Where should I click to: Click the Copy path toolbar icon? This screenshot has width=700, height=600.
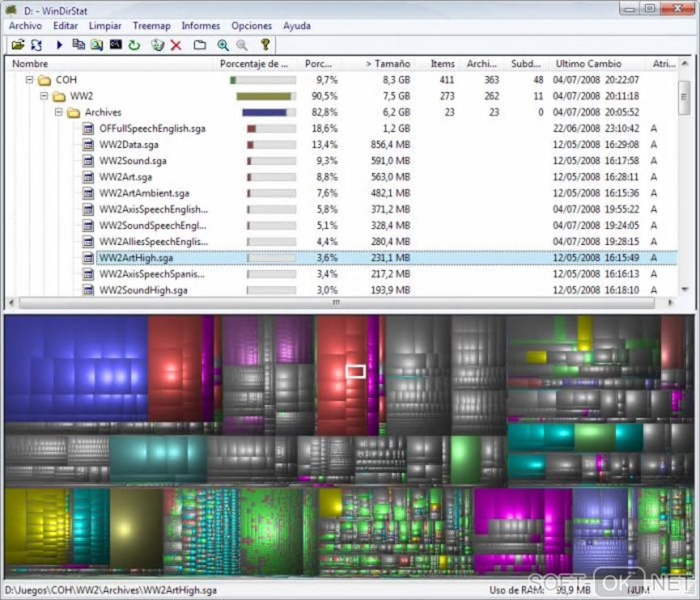pyautogui.click(x=78, y=45)
